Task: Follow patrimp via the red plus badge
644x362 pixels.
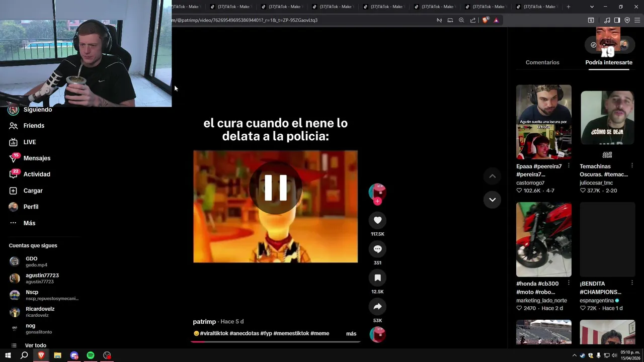Action: (377, 201)
